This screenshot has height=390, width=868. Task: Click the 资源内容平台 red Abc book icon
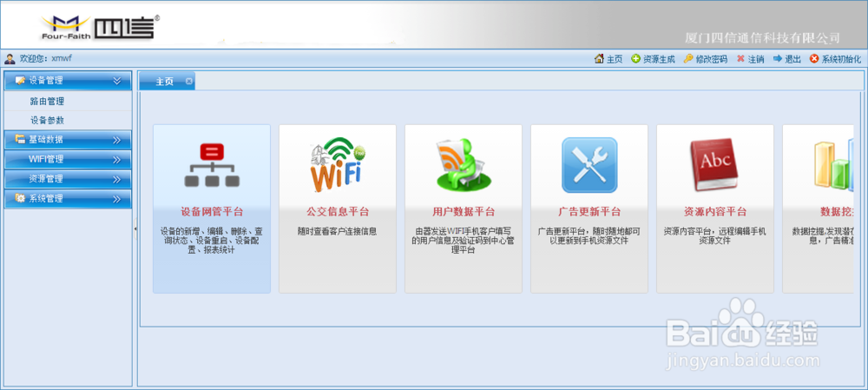(715, 164)
